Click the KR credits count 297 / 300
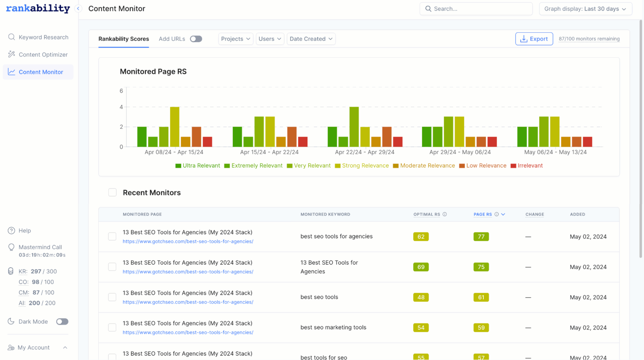This screenshot has height=360, width=644. [x=44, y=271]
